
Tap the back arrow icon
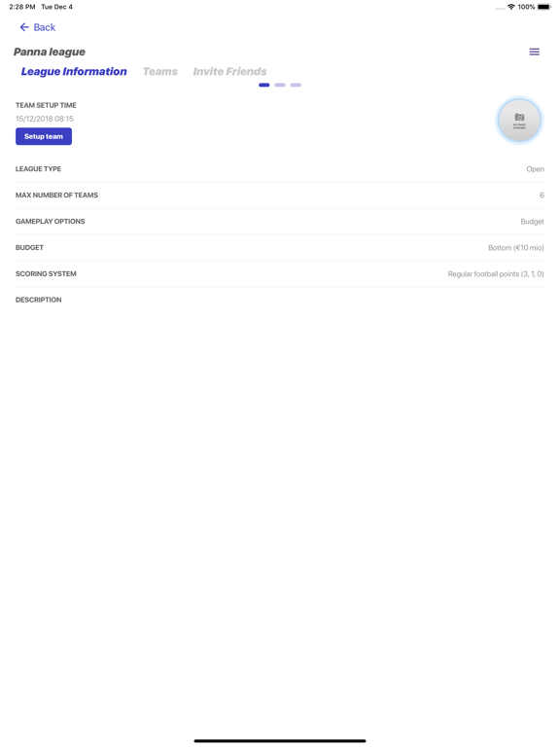click(x=24, y=27)
